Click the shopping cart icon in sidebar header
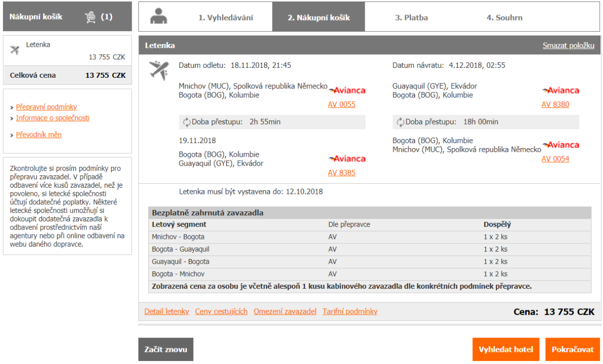603x364 pixels. [x=90, y=17]
